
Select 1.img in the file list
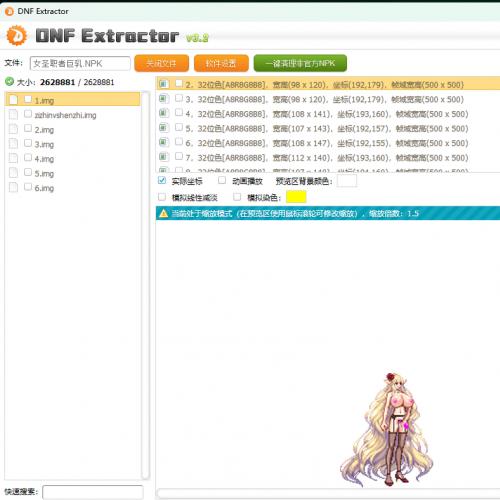pyautogui.click(x=73, y=100)
